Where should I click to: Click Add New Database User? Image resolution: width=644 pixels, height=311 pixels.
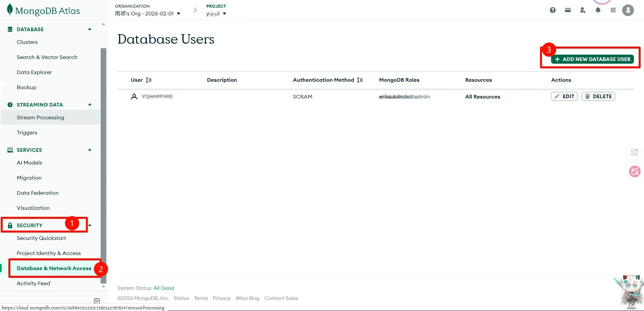click(592, 59)
